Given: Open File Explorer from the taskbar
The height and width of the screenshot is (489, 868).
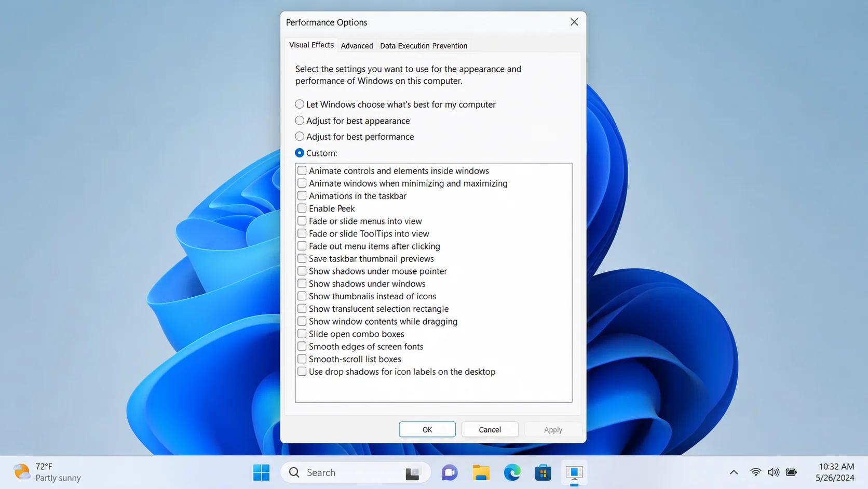Looking at the screenshot, I should (481, 472).
